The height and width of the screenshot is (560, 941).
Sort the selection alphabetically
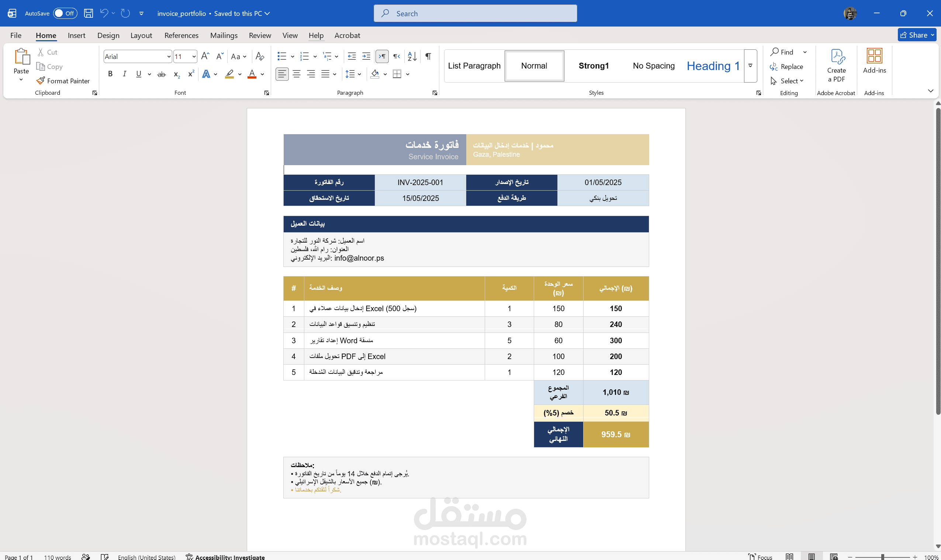(x=412, y=56)
